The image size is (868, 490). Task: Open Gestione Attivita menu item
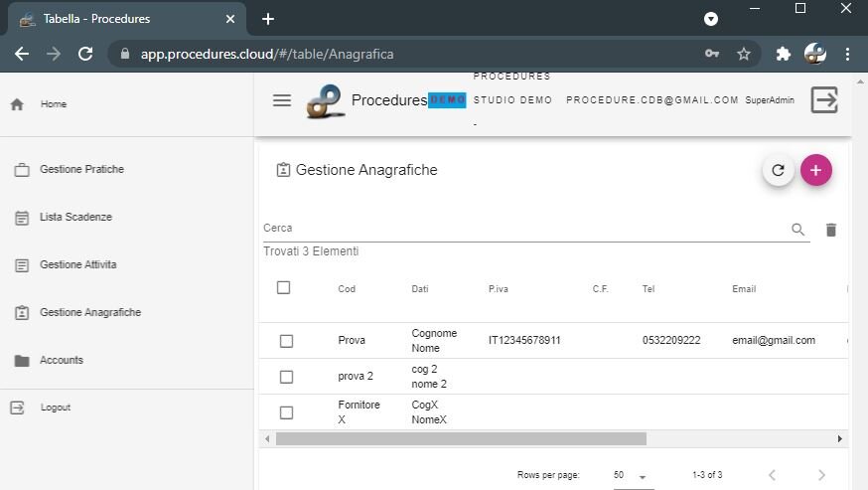pos(78,264)
